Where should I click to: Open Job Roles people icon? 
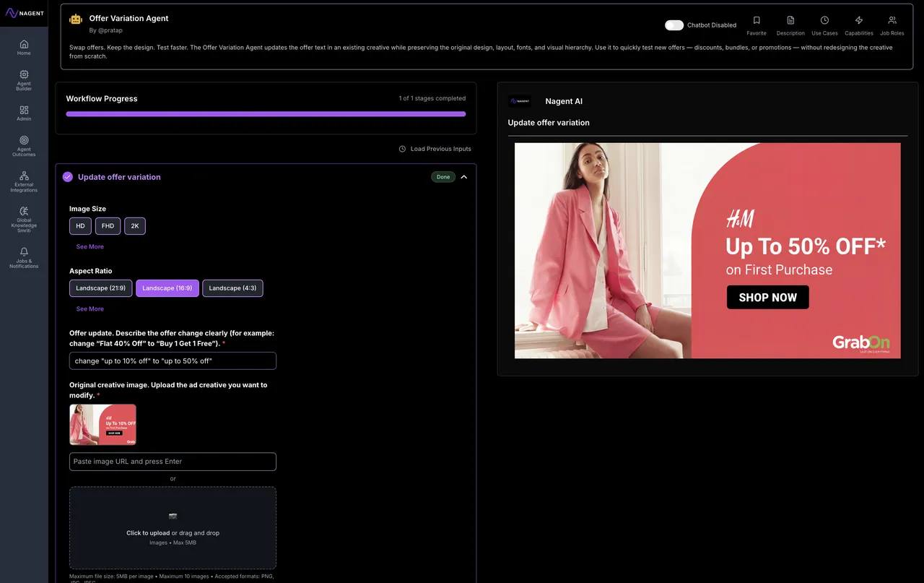[892, 20]
